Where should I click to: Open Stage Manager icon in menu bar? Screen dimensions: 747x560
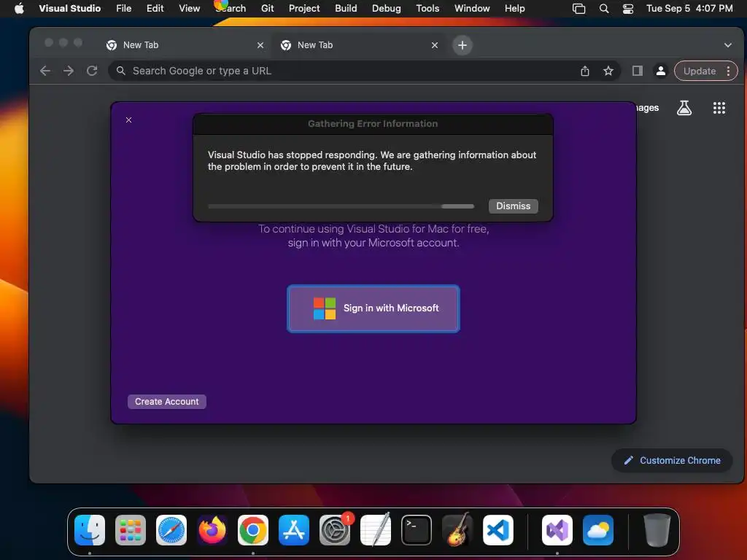click(x=578, y=8)
